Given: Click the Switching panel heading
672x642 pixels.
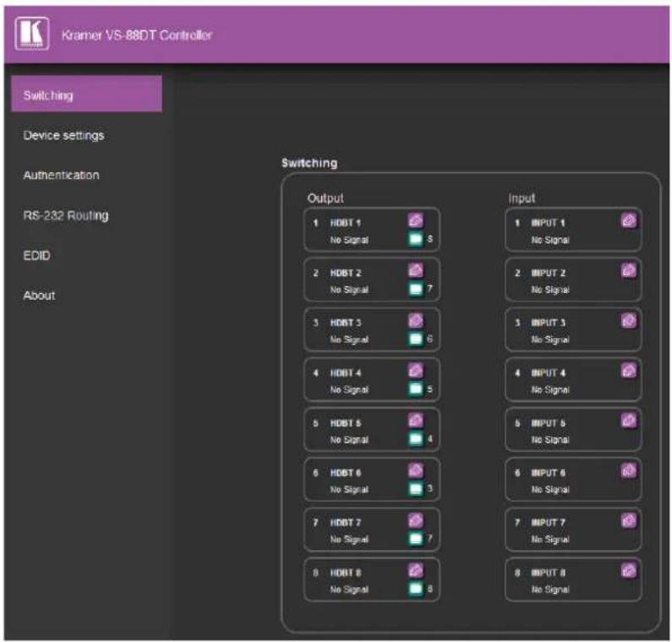Looking at the screenshot, I should 309,163.
